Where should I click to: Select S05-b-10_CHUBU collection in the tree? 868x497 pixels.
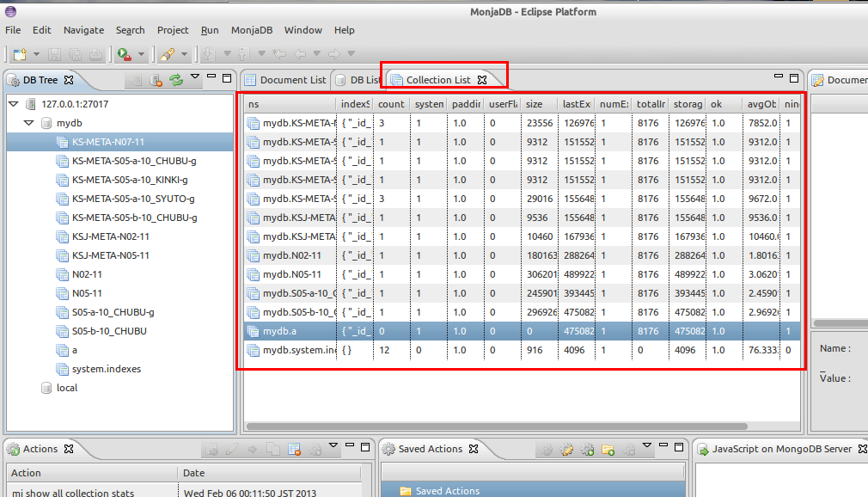109,331
